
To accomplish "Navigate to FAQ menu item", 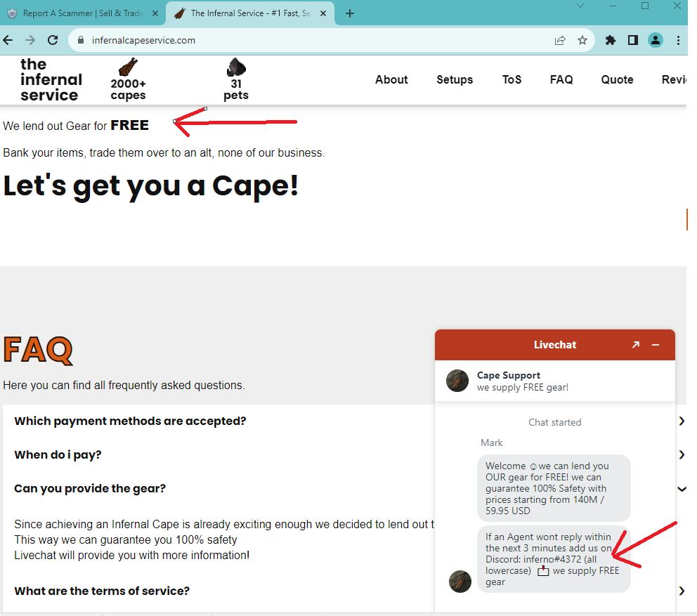I will (561, 79).
